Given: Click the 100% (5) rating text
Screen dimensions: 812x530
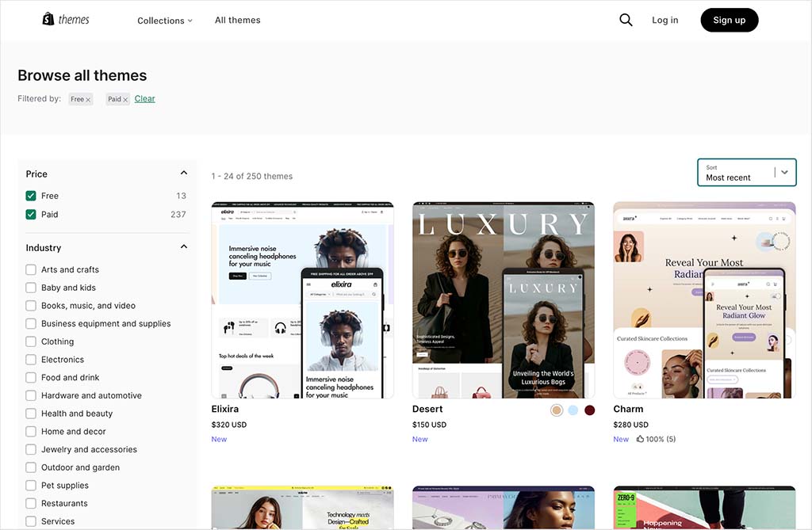Looking at the screenshot, I should tap(661, 439).
